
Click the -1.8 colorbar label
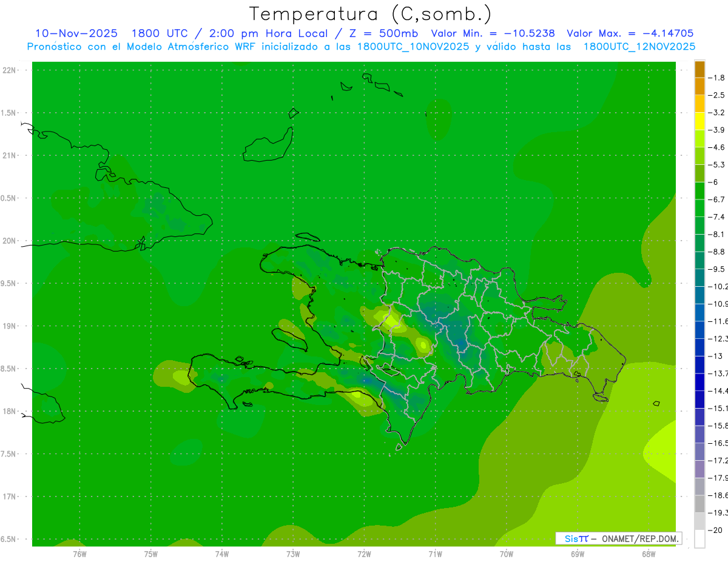point(716,78)
